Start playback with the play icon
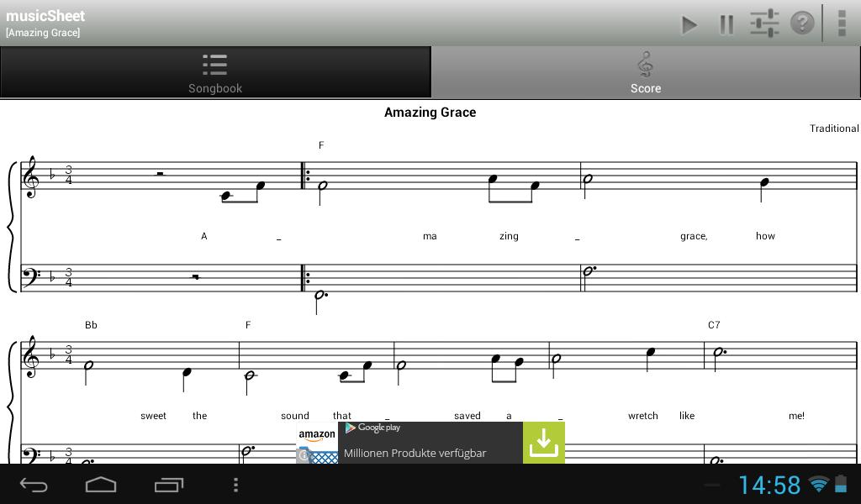The image size is (861, 504). (689, 24)
